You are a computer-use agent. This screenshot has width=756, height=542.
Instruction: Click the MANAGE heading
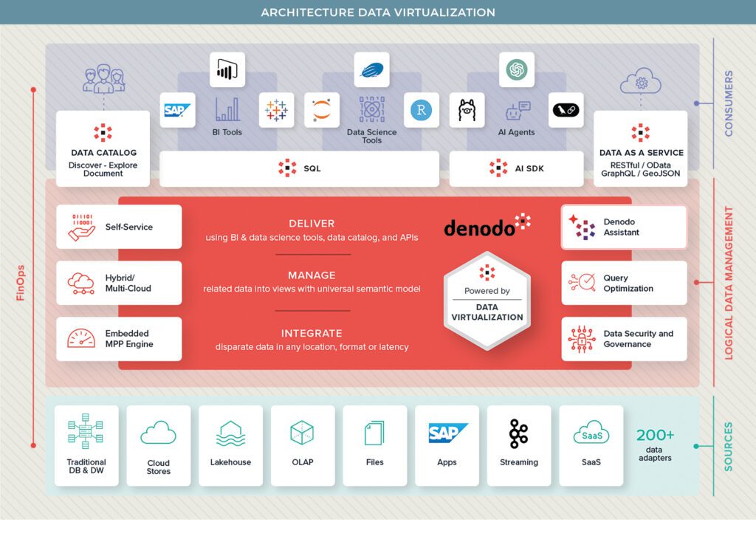tap(312, 275)
